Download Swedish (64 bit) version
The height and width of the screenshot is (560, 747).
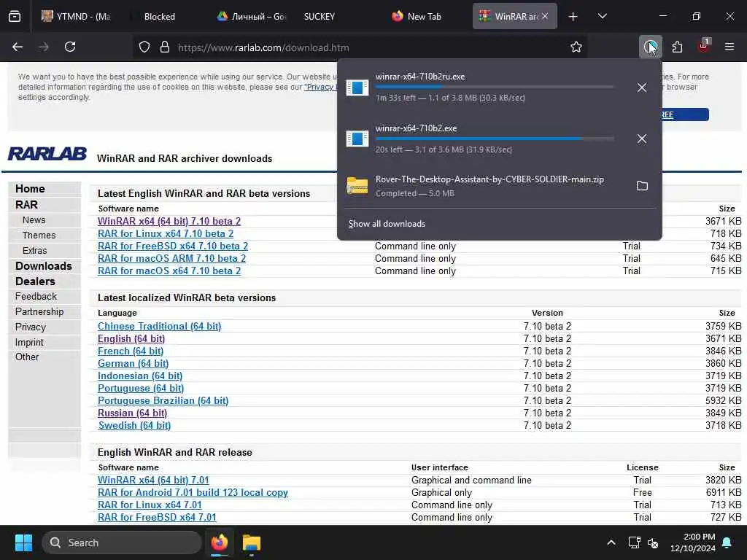pos(134,426)
